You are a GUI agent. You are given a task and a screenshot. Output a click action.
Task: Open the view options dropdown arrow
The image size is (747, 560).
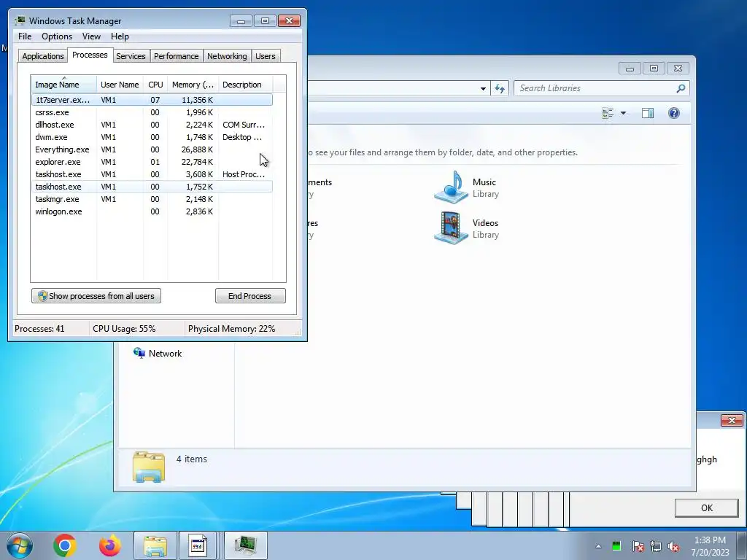[x=623, y=113]
